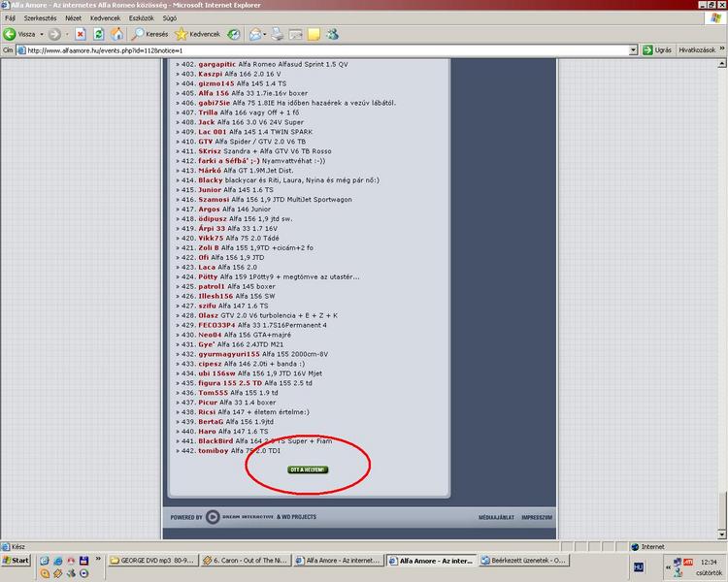Click the Forward arrow button
The image size is (728, 582).
click(x=54, y=34)
